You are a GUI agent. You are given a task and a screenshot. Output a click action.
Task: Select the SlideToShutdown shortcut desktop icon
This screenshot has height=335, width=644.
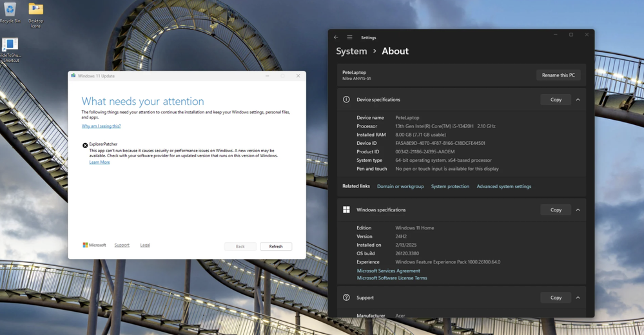[x=10, y=50]
